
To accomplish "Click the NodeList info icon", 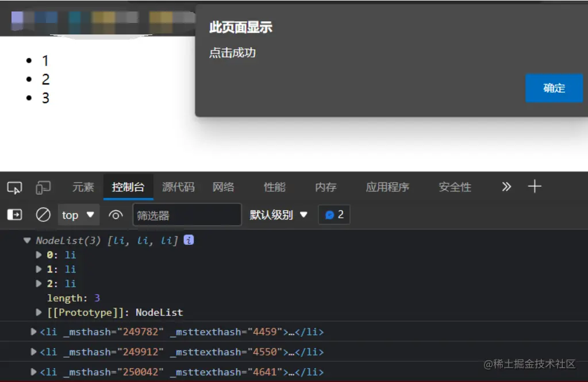I will (x=189, y=240).
